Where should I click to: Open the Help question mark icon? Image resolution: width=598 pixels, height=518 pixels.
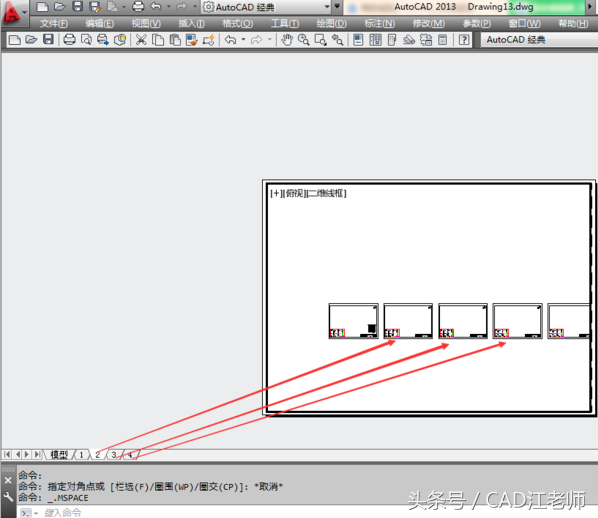464,40
